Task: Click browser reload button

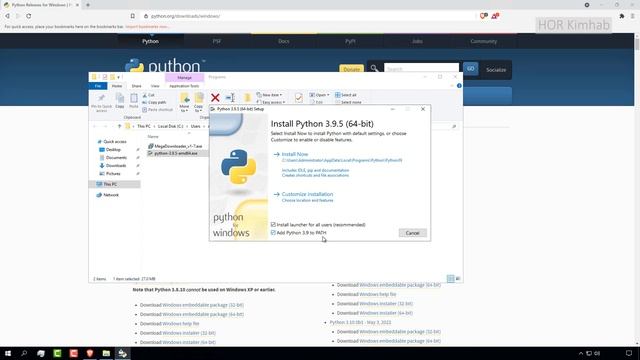Action: [x=29, y=16]
